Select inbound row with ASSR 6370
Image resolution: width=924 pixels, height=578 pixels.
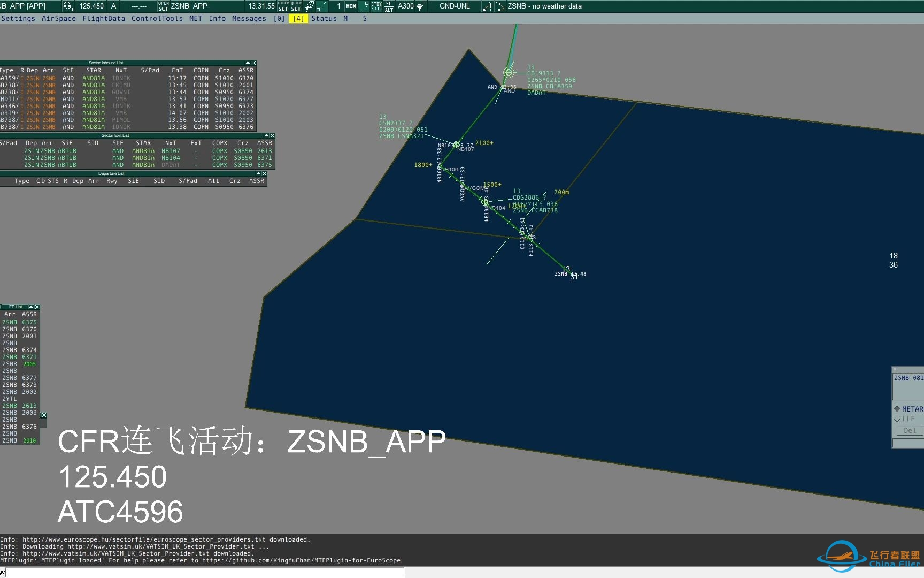(x=127, y=78)
